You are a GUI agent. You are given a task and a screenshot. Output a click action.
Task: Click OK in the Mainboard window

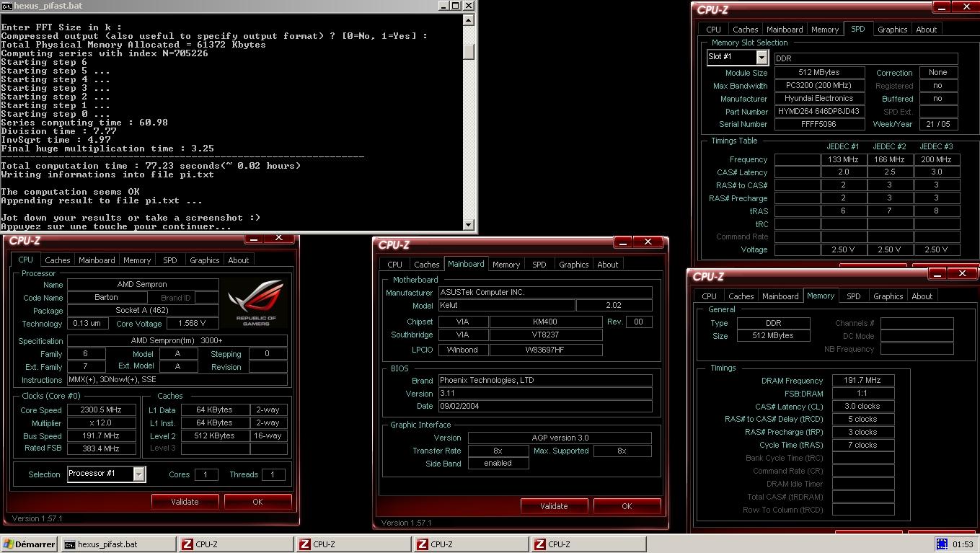[x=627, y=506]
